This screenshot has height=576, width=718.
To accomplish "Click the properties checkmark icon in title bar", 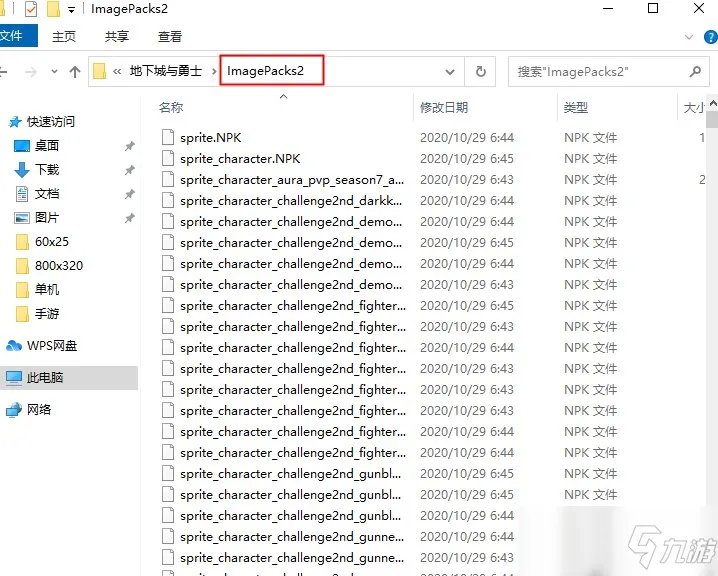I will pos(31,9).
